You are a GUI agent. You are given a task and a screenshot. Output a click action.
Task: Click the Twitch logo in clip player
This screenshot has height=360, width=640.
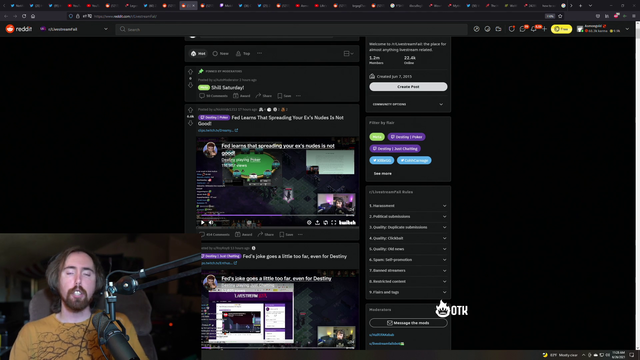click(347, 222)
